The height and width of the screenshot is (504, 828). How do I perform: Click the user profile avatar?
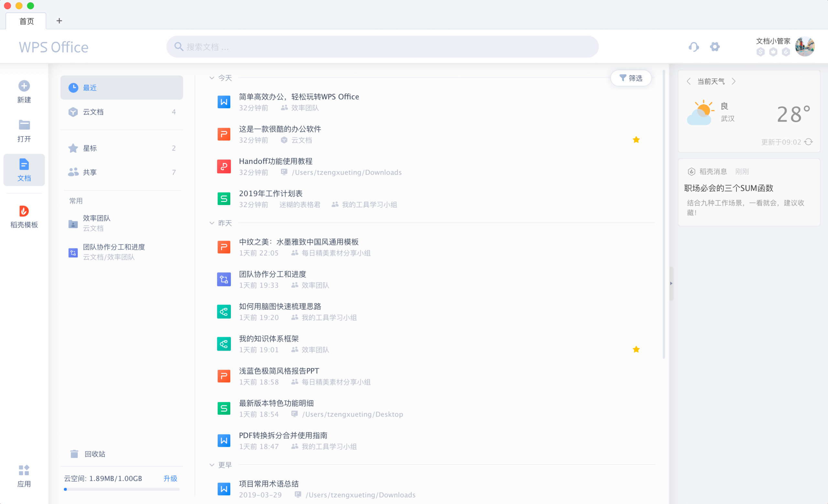(x=804, y=47)
